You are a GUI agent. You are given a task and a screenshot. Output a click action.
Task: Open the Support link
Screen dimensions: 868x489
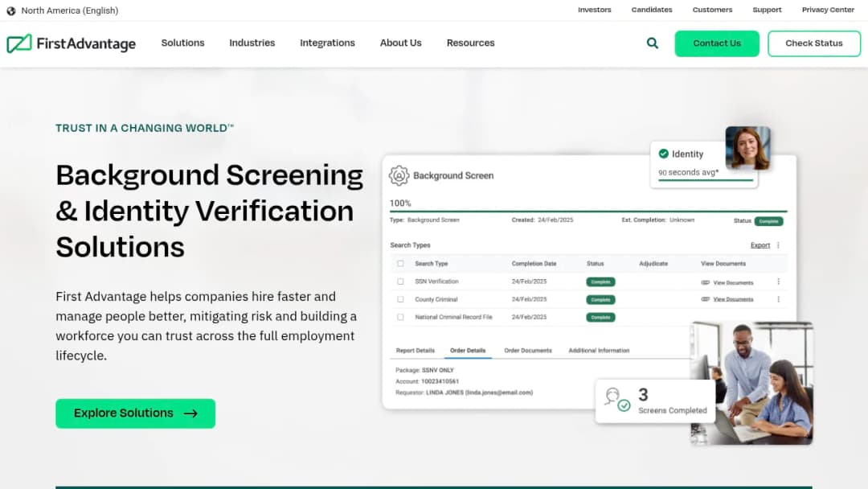tap(768, 10)
